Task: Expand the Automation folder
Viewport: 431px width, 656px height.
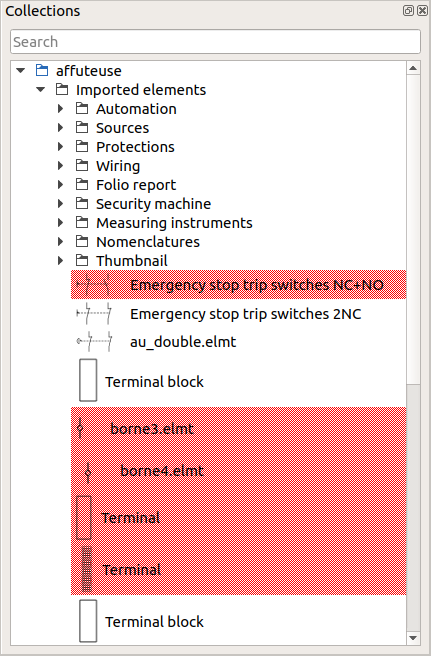Action: tap(61, 109)
